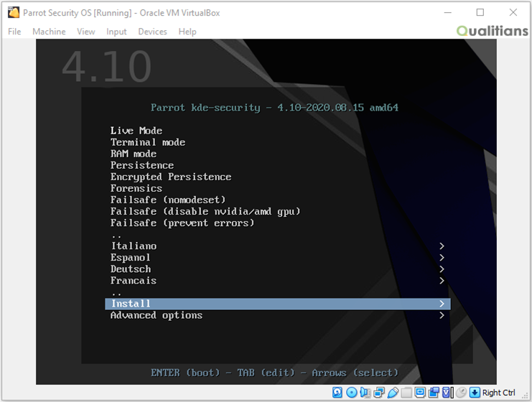This screenshot has width=532, height=402.
Task: Click the display settings status icon
Action: pos(420,393)
